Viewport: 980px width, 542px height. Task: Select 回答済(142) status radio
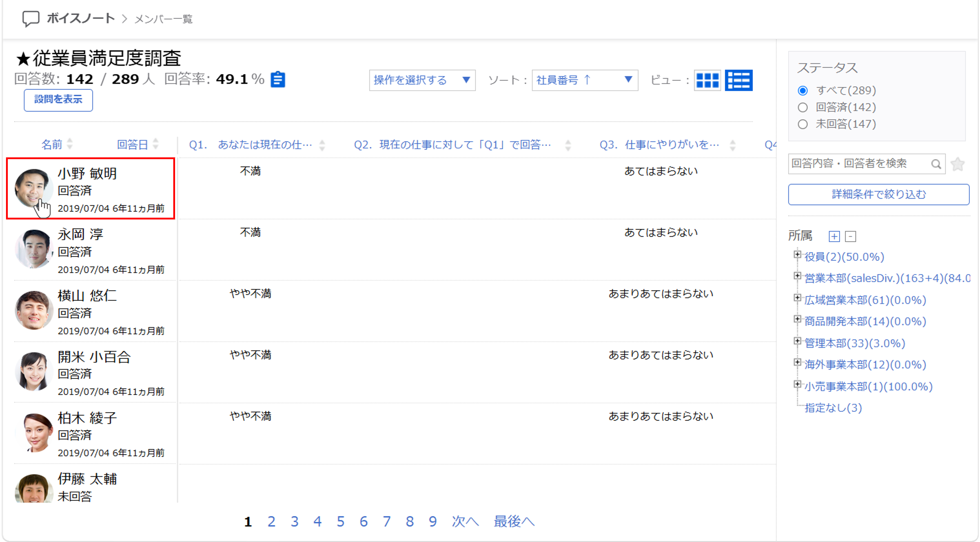pyautogui.click(x=802, y=108)
